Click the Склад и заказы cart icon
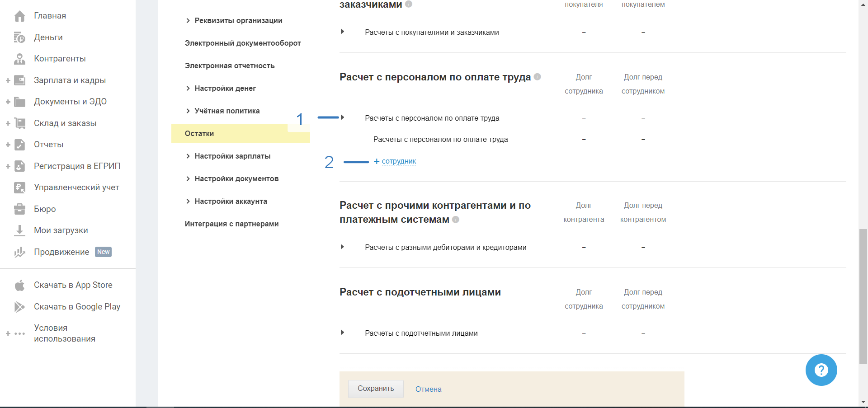This screenshot has width=868, height=408. 19,123
